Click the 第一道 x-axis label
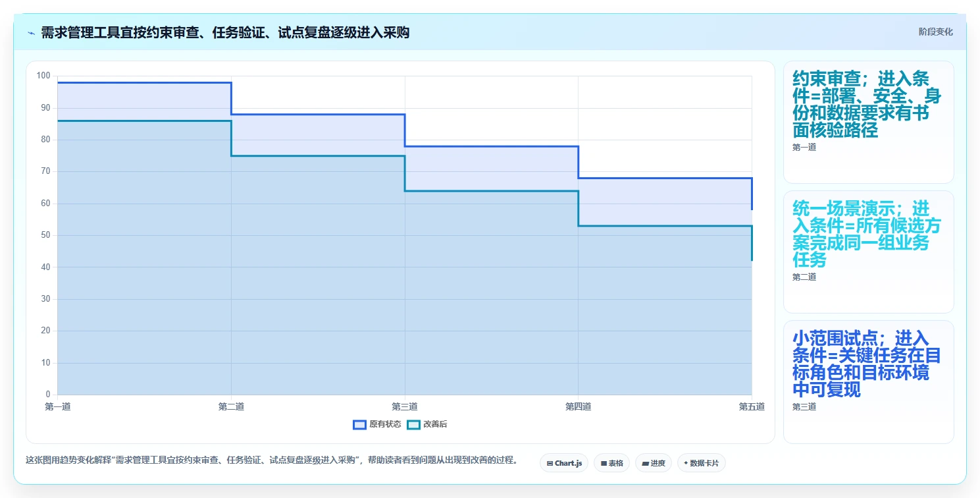 (58, 406)
